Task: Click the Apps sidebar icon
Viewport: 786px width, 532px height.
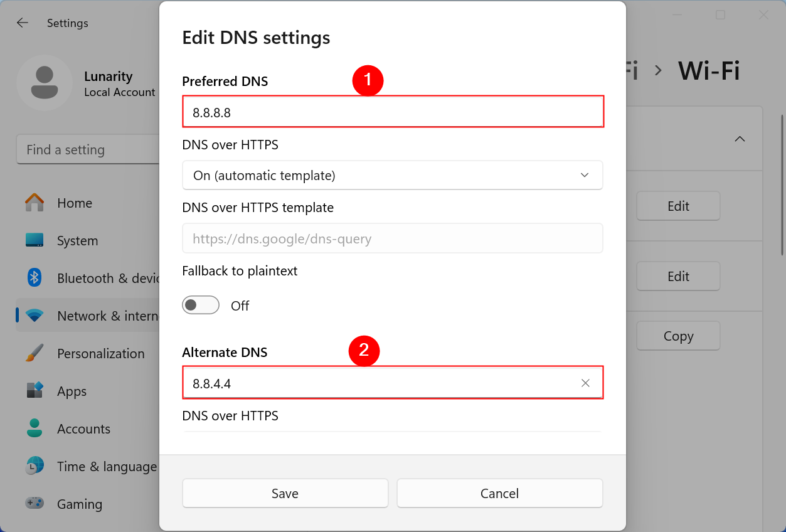Action: (x=35, y=391)
